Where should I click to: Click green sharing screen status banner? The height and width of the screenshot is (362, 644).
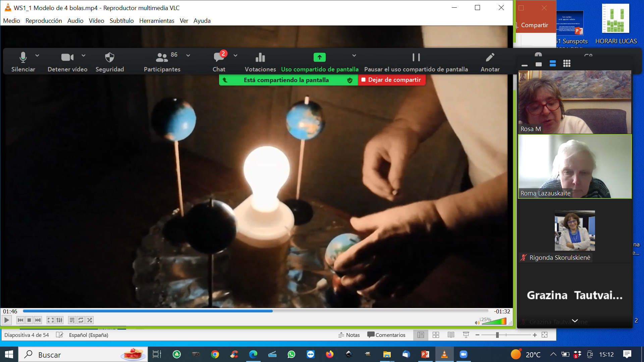tap(288, 80)
